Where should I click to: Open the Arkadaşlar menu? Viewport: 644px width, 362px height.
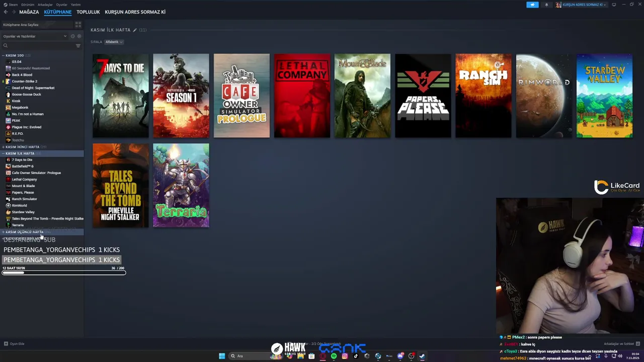coord(45,5)
